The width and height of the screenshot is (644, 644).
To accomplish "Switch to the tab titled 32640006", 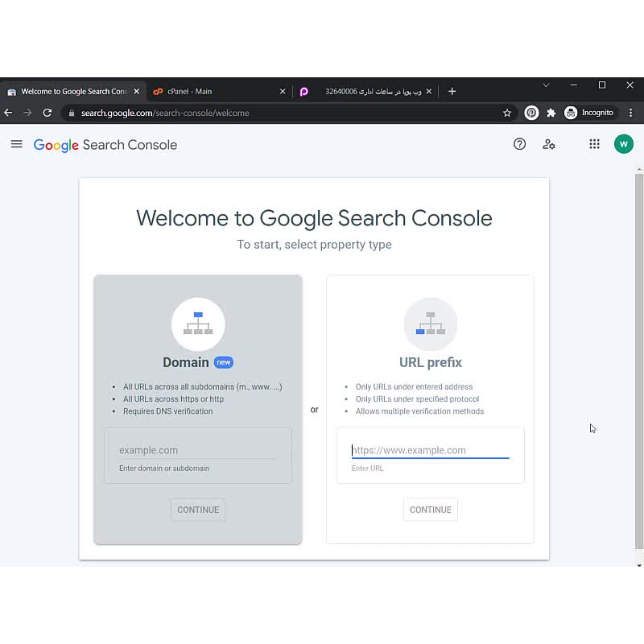I will point(366,92).
